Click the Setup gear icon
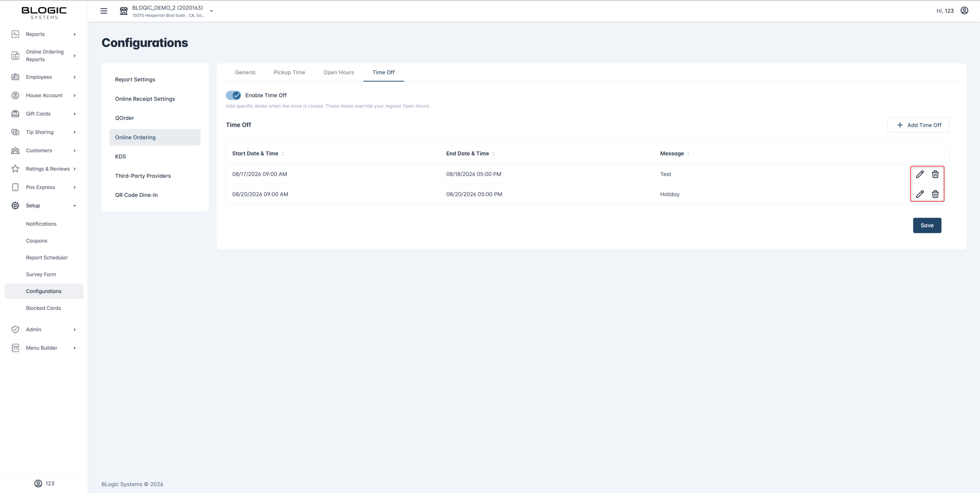Screen dimensions: 980x493 coord(15,205)
